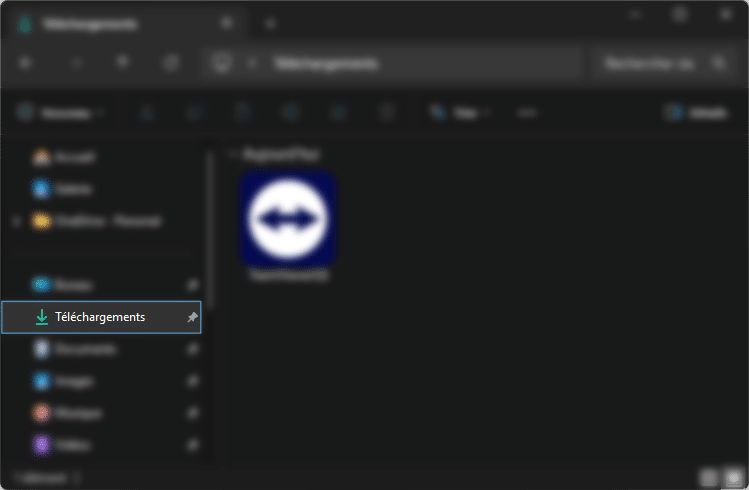Click the pin icon beside Bureau
749x490 pixels.
[192, 285]
